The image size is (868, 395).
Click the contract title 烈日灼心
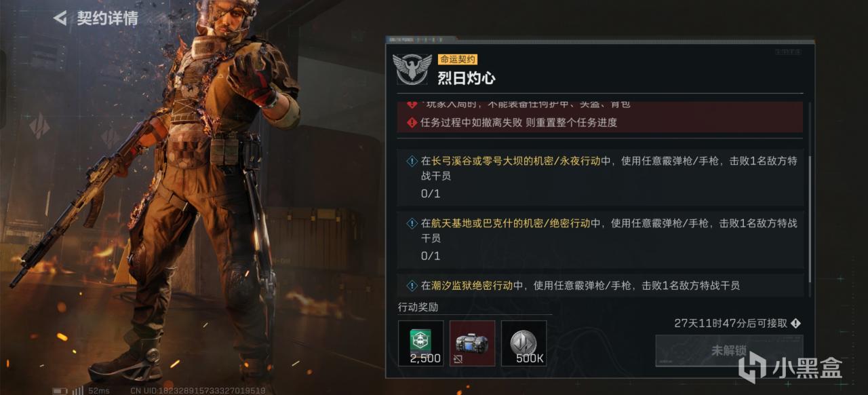(467, 78)
